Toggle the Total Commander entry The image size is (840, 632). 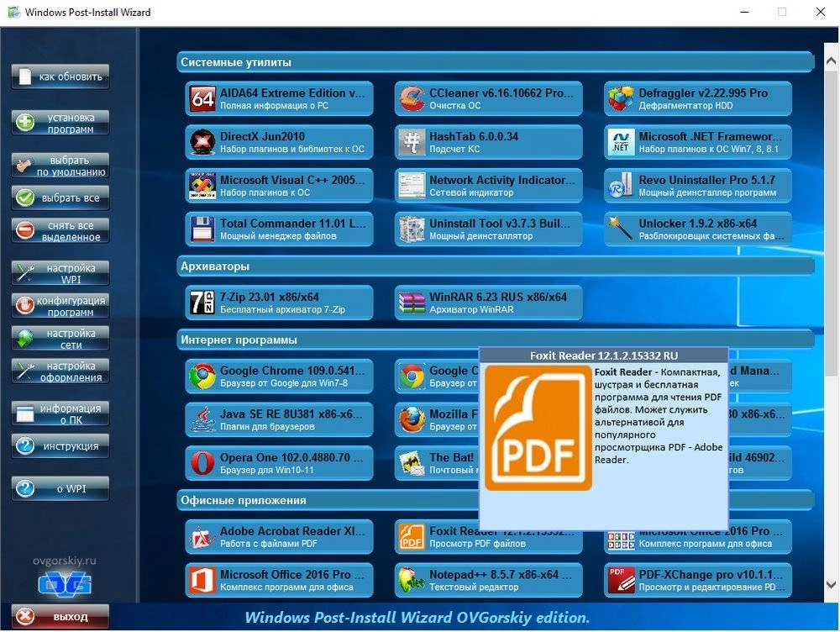click(x=277, y=228)
